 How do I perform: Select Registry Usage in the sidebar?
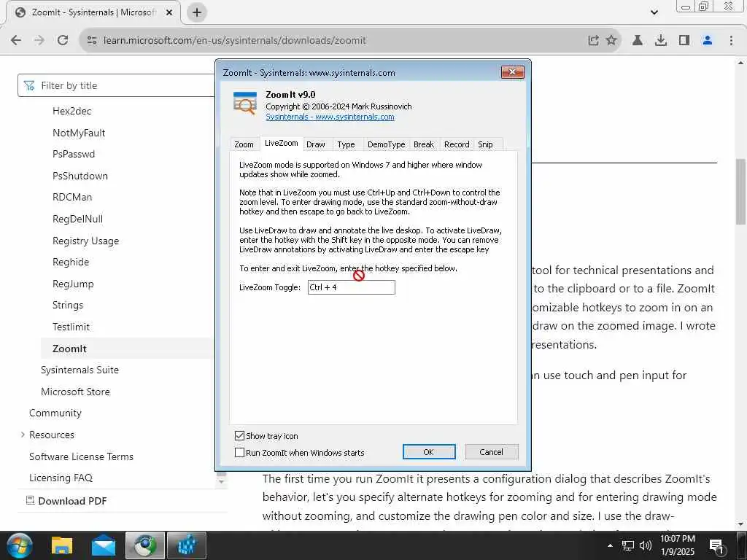[86, 241]
